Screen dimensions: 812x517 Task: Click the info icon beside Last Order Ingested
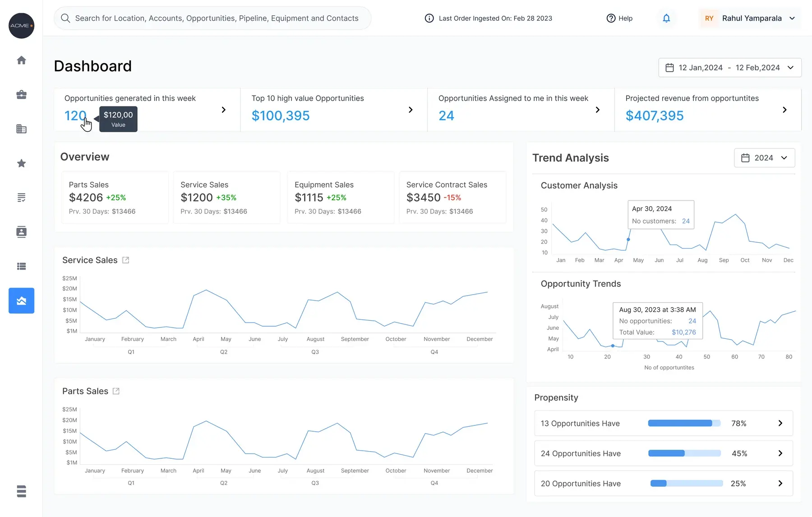(429, 18)
